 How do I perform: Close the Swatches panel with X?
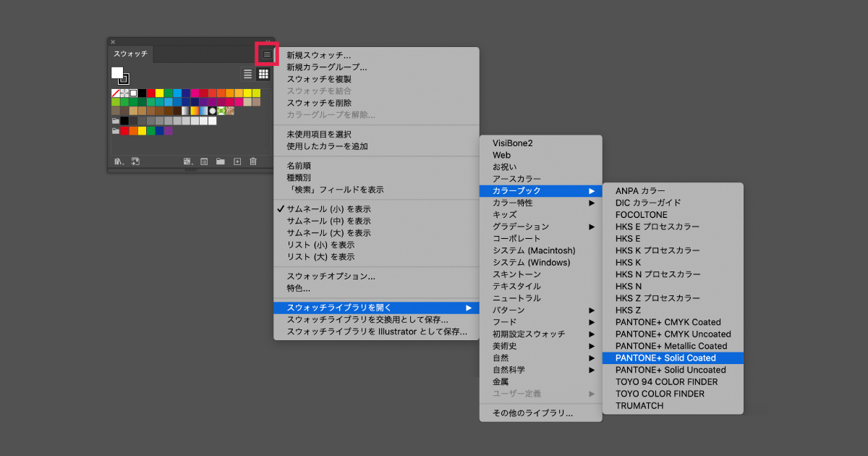point(113,42)
